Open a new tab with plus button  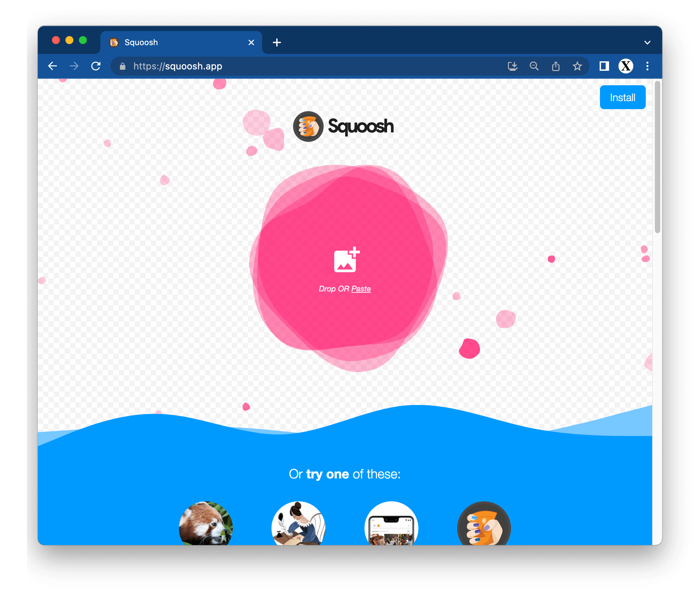click(277, 42)
